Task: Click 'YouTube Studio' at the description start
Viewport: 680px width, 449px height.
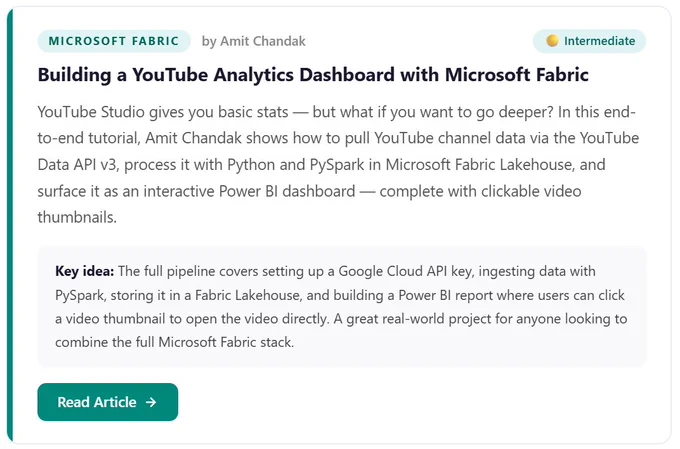Action: pyautogui.click(x=91, y=112)
